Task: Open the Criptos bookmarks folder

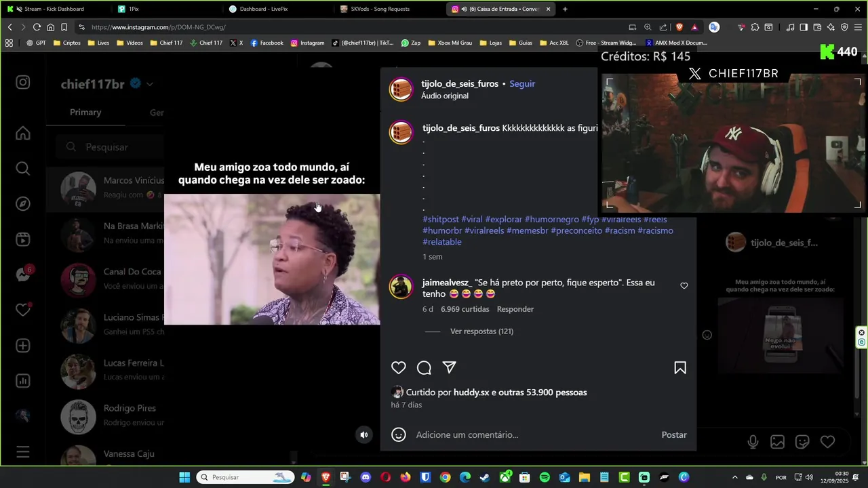Action: coord(66,43)
